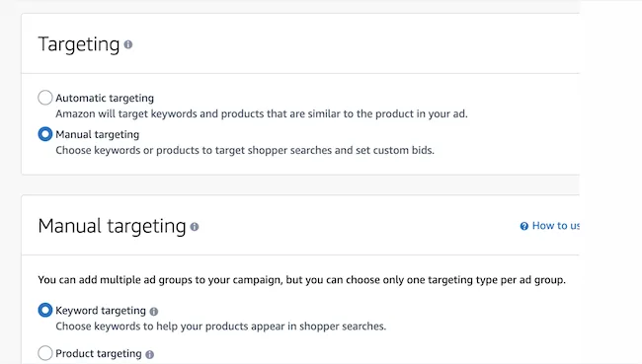
Task: Open info icon beside Targeting heading
Action: point(128,44)
